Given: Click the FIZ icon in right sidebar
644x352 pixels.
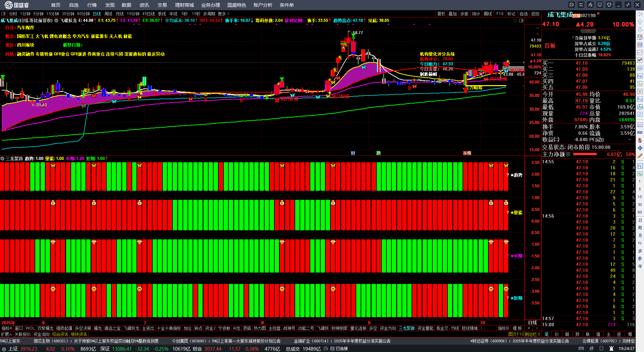Looking at the screenshot, I should point(640,99).
